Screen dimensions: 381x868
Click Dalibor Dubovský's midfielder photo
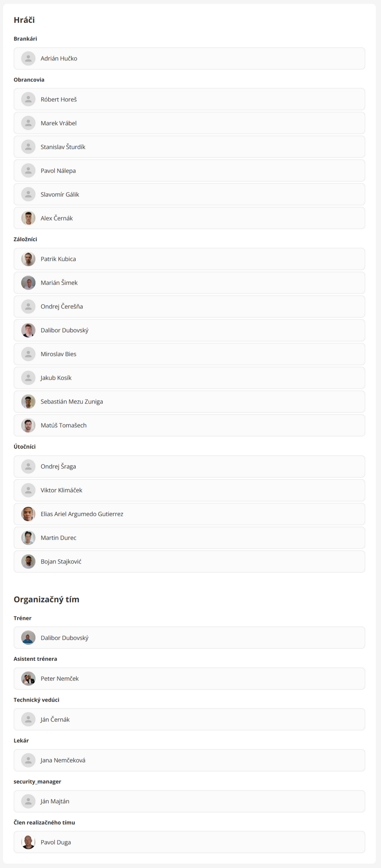pyautogui.click(x=28, y=330)
